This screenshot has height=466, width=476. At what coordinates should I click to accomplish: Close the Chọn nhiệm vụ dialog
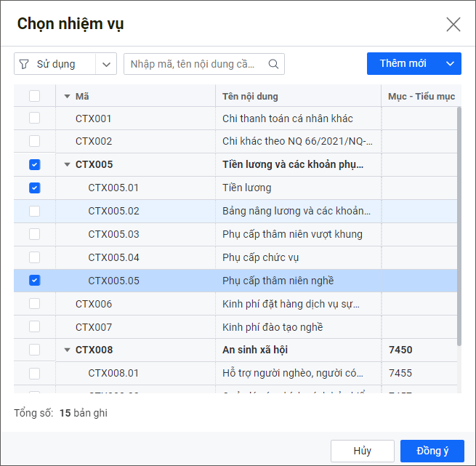tap(453, 24)
